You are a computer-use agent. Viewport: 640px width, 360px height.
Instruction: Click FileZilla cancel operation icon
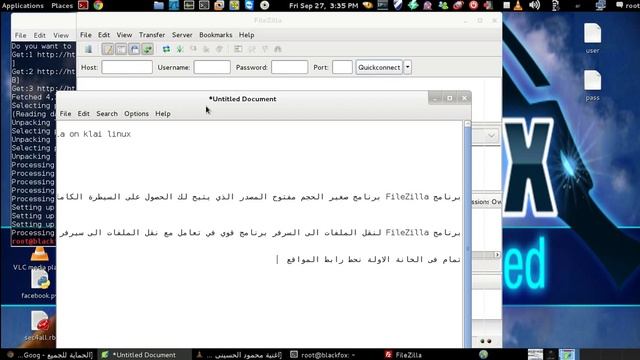[193, 49]
